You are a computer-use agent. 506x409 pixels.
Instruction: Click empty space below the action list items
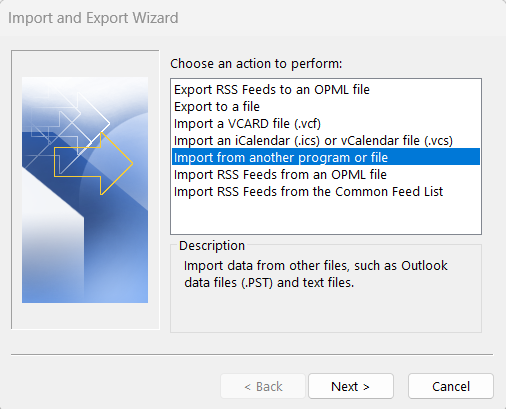(x=326, y=217)
